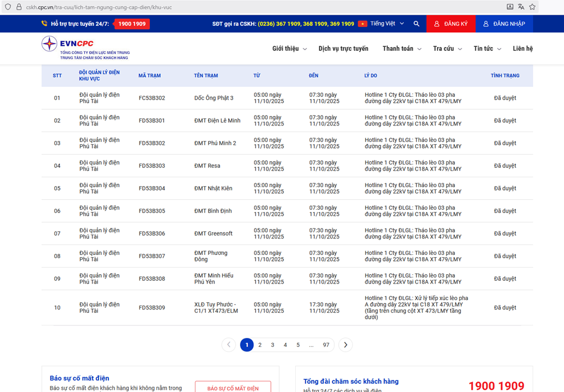Image resolution: width=564 pixels, height=392 pixels.
Task: Click the padlock site info icon
Action: pos(18,7)
